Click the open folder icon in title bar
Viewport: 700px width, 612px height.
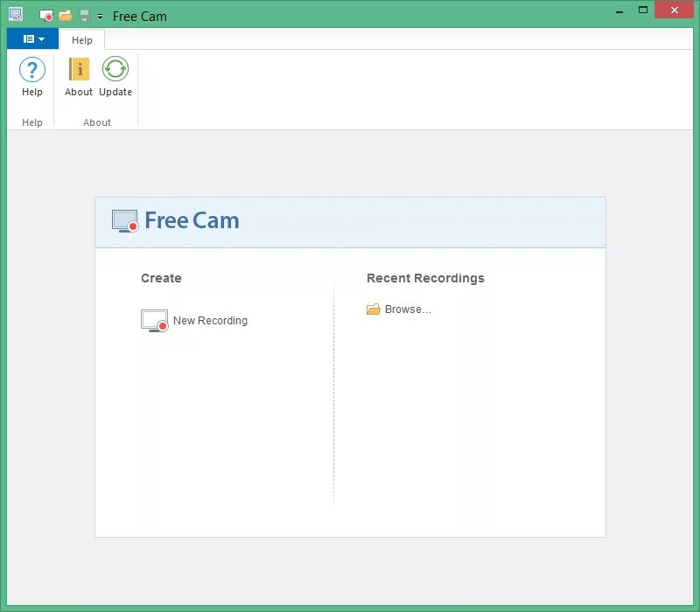(66, 16)
